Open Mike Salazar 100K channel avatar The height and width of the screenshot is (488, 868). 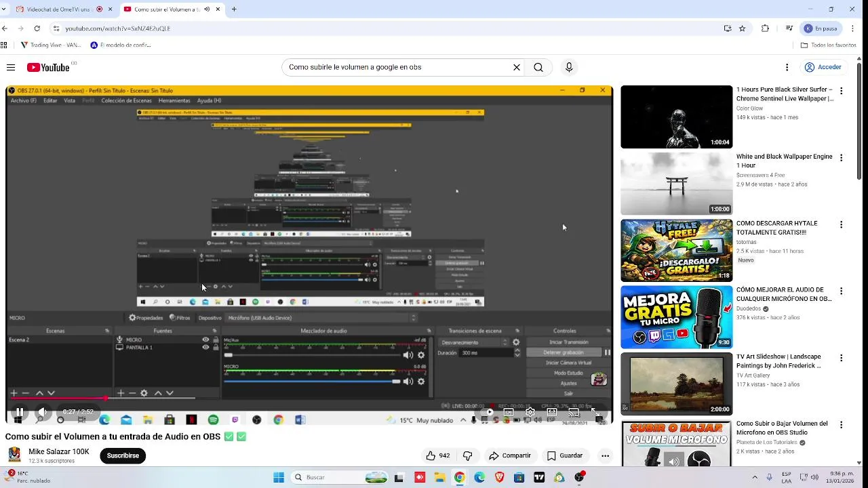coord(14,455)
